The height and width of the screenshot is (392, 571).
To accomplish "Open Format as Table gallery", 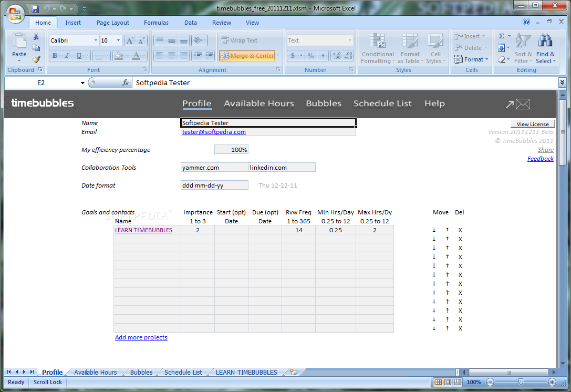I will (x=410, y=48).
